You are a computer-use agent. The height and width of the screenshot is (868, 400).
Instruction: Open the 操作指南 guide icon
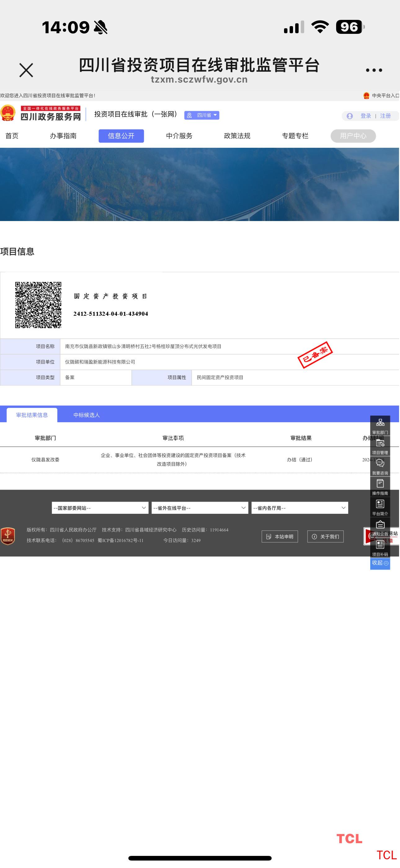(380, 486)
